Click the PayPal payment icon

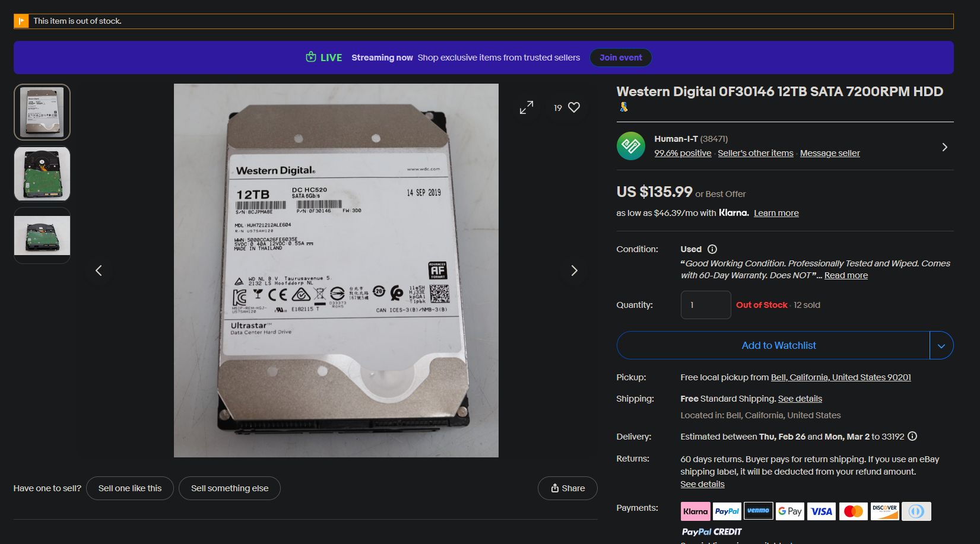[x=727, y=511]
